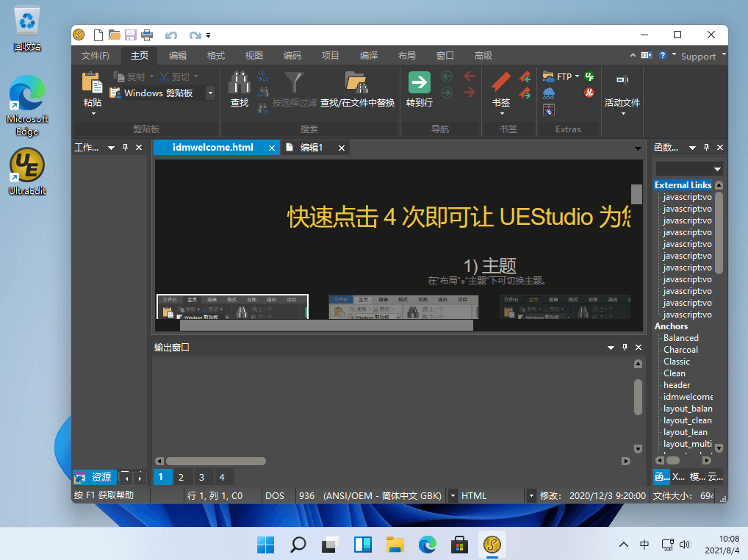
Task: Click the find next binoculars icon
Action: (263, 108)
